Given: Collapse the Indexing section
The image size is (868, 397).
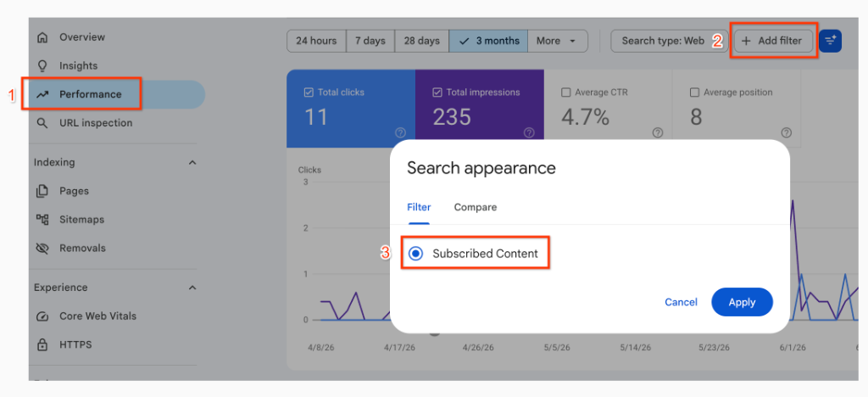Looking at the screenshot, I should point(192,163).
